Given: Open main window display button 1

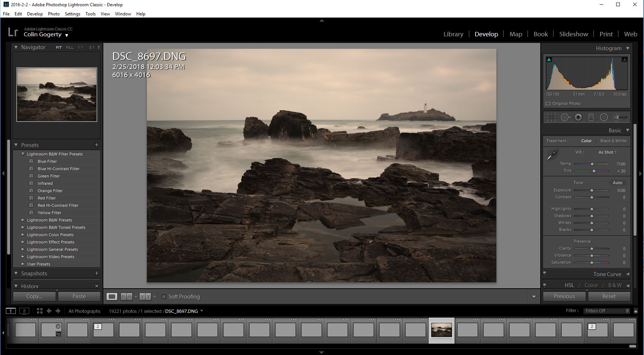Looking at the screenshot, I should tap(11, 311).
